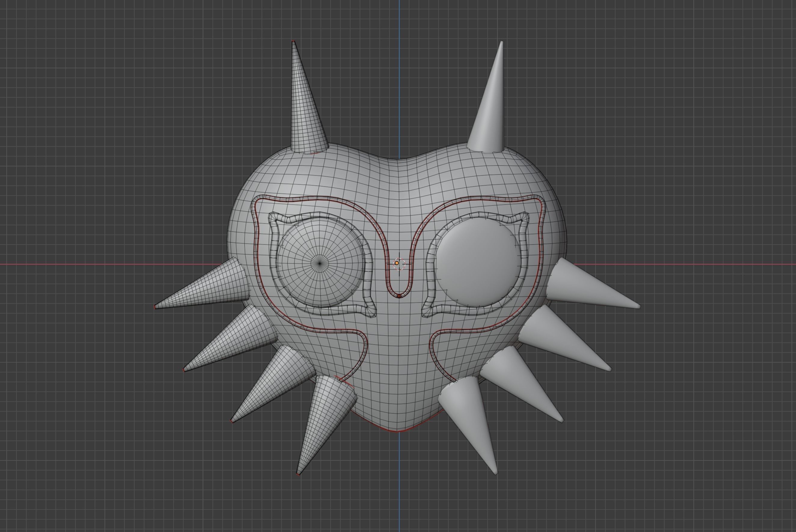
Task: Select the tip of the lowest wireframe spike
Action: pos(298,474)
